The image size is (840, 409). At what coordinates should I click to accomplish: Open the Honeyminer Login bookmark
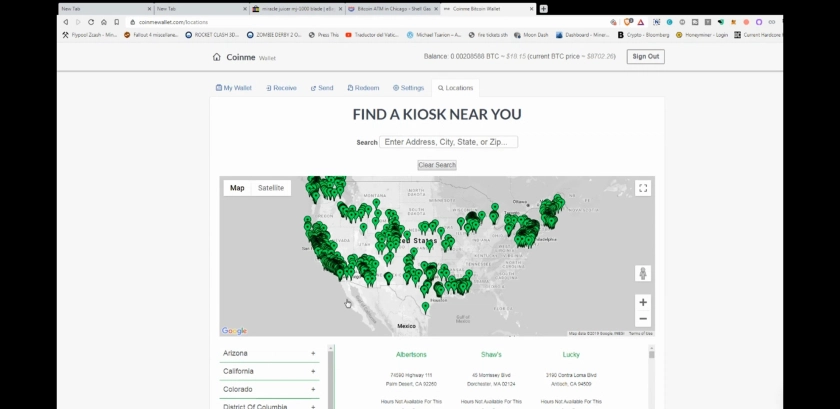pyautogui.click(x=702, y=35)
